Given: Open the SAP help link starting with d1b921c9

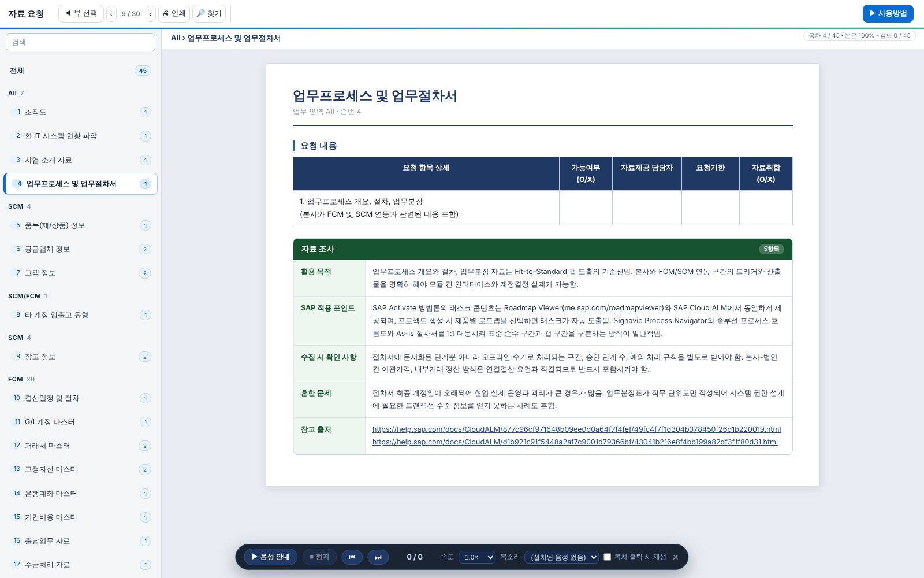Looking at the screenshot, I should pos(575,442).
